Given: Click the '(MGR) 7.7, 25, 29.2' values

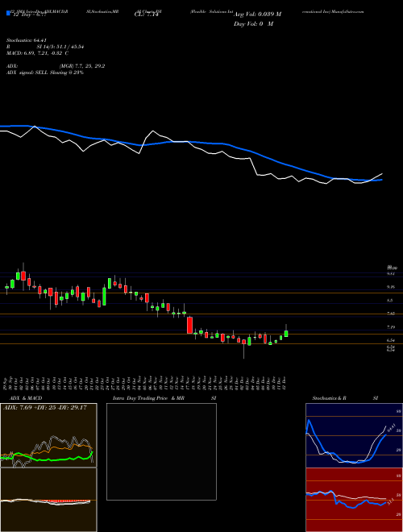Looking at the screenshot, I should pos(81,66).
